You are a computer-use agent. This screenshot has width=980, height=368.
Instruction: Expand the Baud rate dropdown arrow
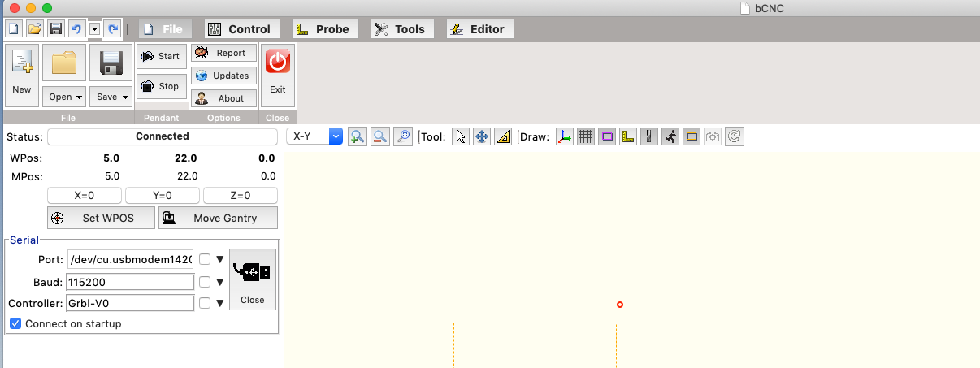coord(219,282)
